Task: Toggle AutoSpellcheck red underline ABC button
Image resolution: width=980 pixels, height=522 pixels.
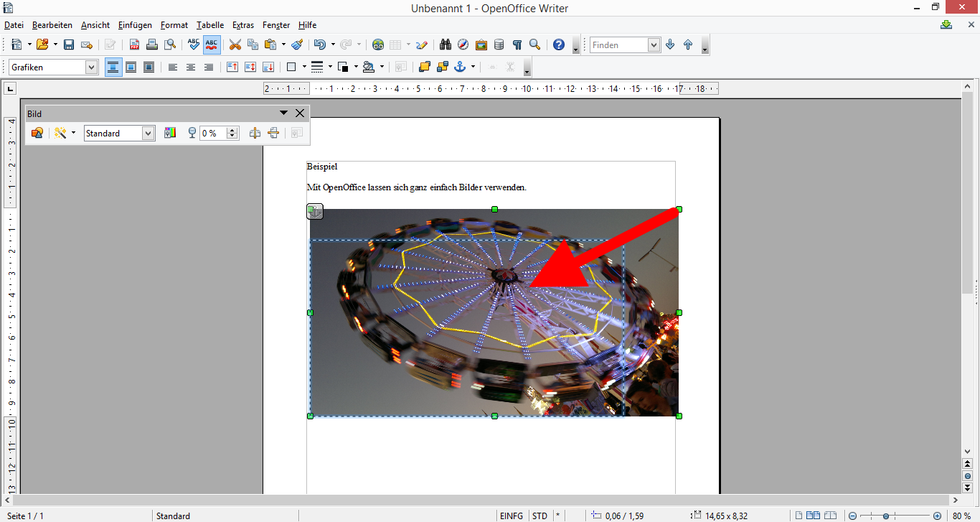Action: coord(212,45)
